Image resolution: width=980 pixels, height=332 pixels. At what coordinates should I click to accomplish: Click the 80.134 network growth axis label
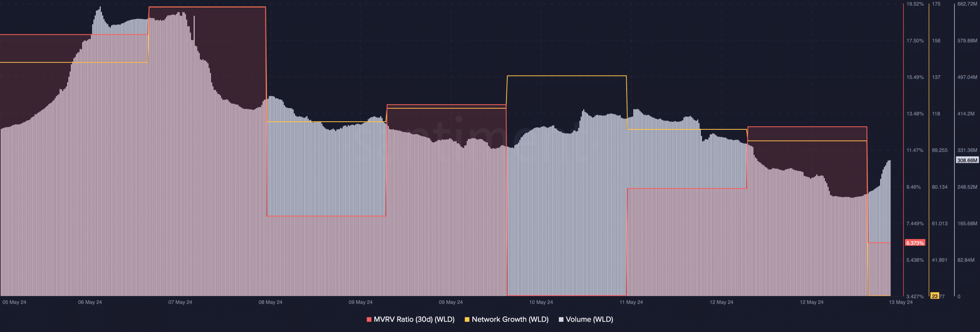(x=940, y=187)
